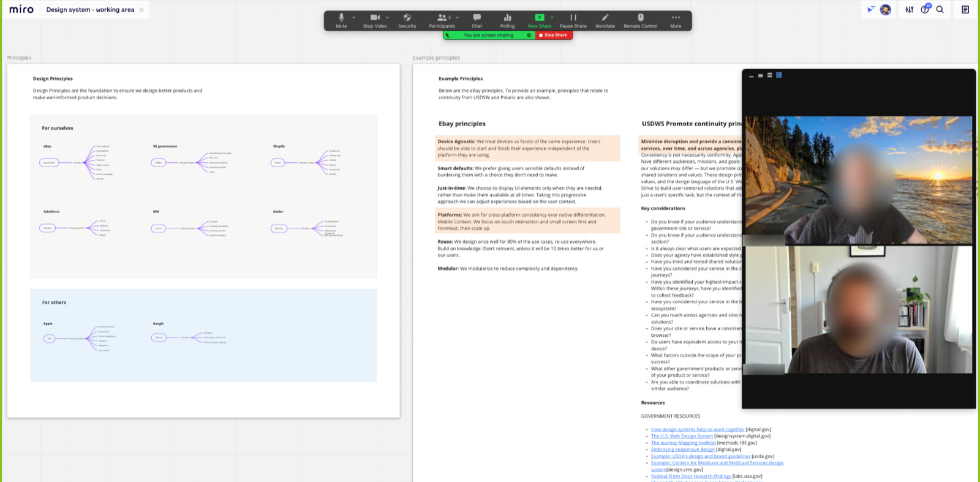Viewport: 980px width, 482px height.
Task: Minimize the Zoom video panel
Action: (x=752, y=76)
